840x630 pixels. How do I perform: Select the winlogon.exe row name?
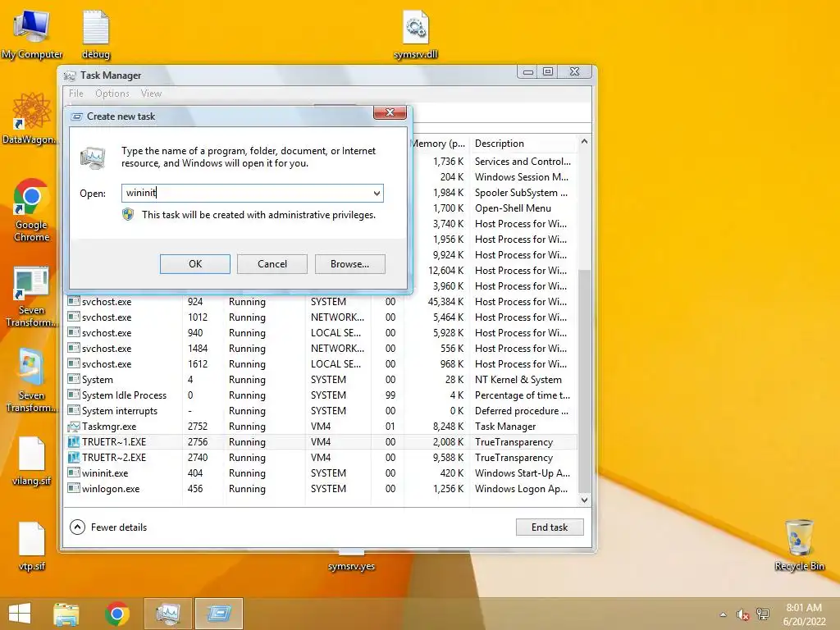(x=111, y=489)
